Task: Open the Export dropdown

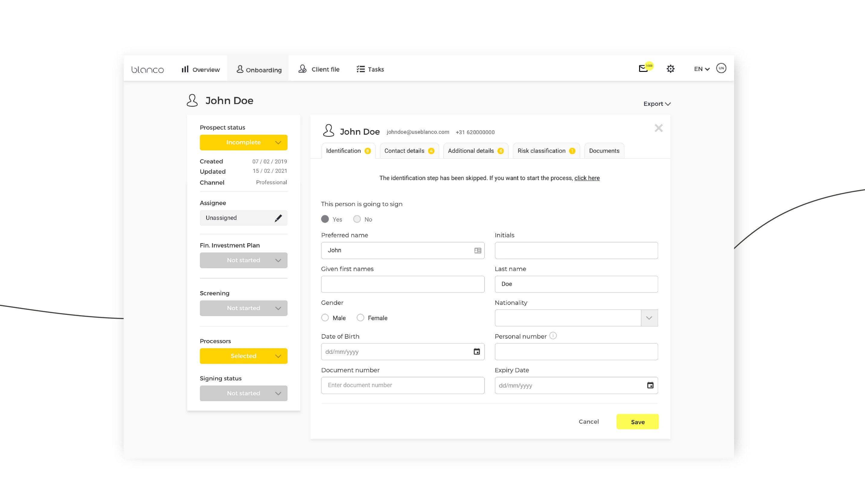Action: pyautogui.click(x=657, y=104)
